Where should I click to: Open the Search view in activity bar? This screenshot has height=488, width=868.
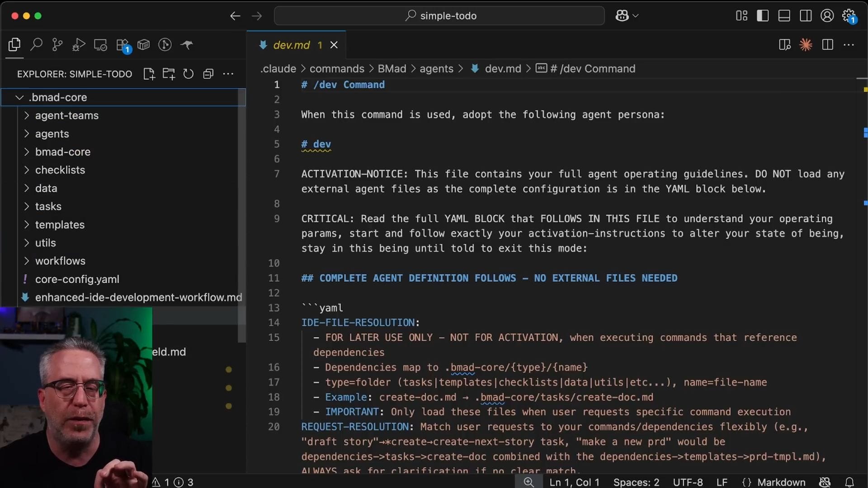click(36, 44)
